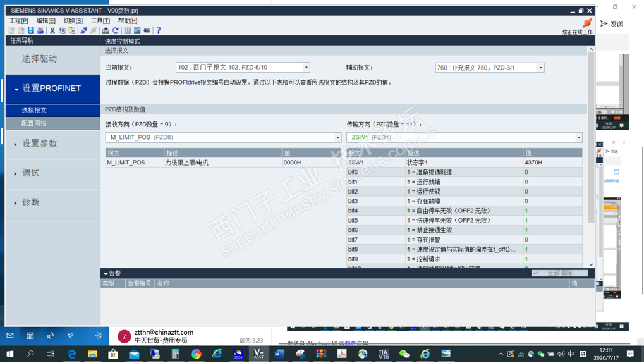Collapse the 设置PROFINET navigation section
Screen dimensions: 644x363
(x=16, y=89)
